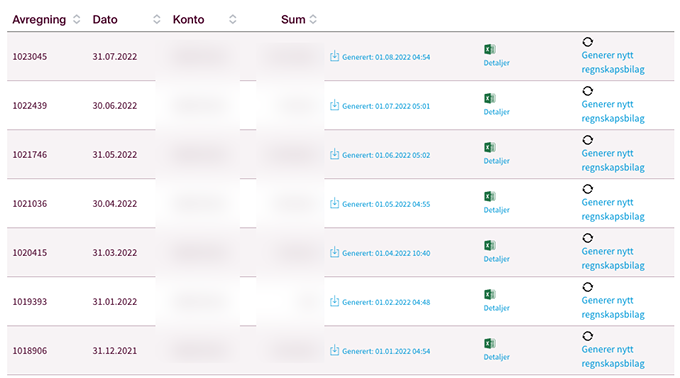Viewport: 680px width, 378px height.
Task: Click refresh circle icon in row 1019393
Action: click(587, 287)
